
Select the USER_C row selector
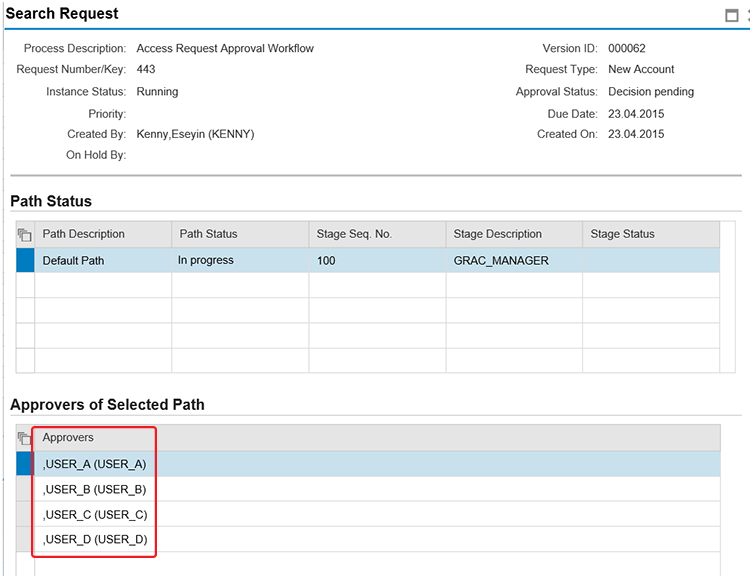click(x=25, y=515)
